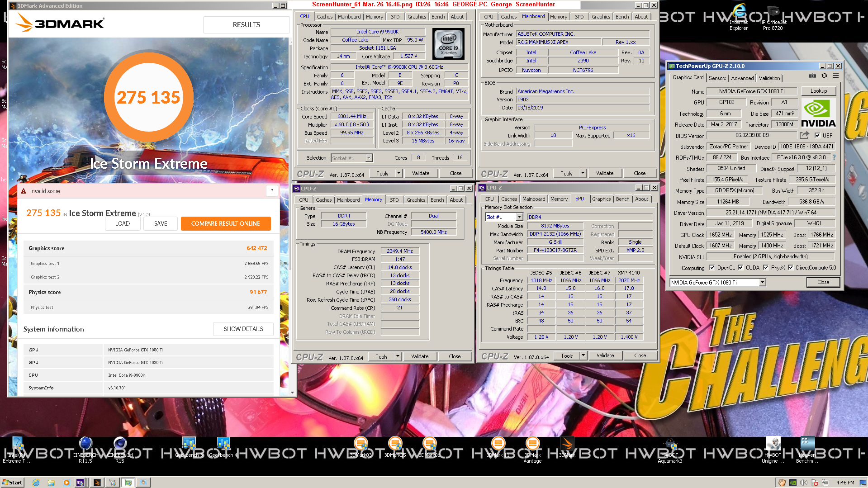Open GPU selection dropdown in GPU-Z
The image size is (868, 488).
click(762, 282)
